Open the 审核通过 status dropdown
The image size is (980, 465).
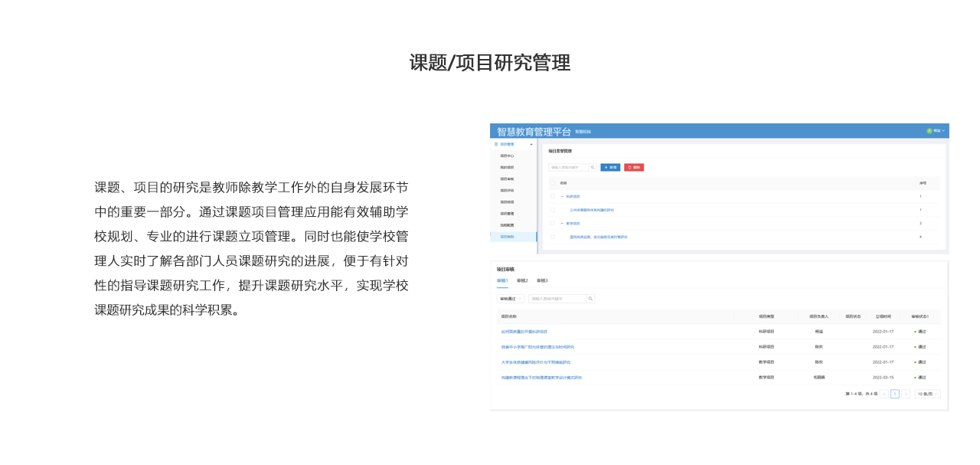[510, 299]
